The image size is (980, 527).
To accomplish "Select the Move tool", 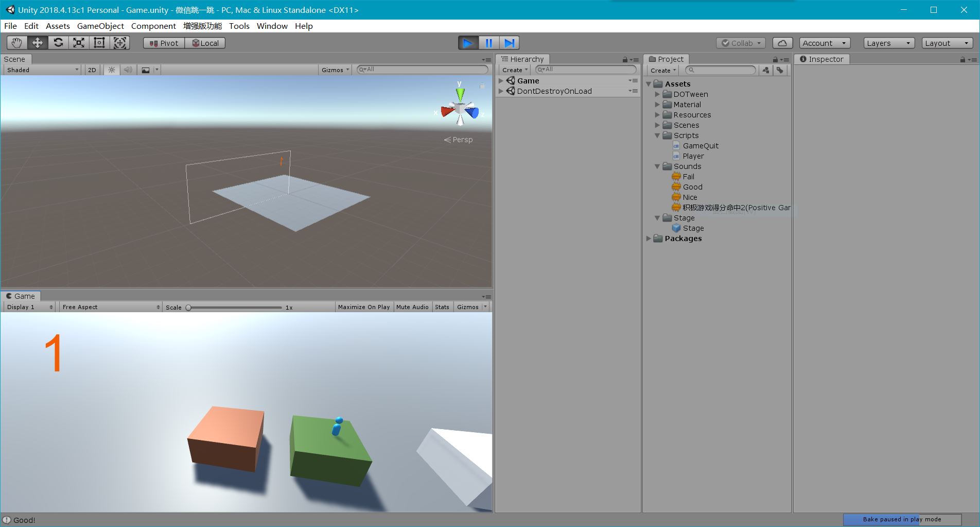I will pyautogui.click(x=38, y=43).
